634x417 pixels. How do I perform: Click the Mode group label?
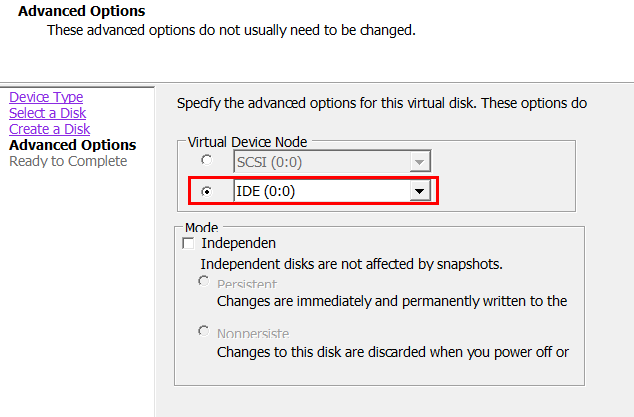[201, 228]
